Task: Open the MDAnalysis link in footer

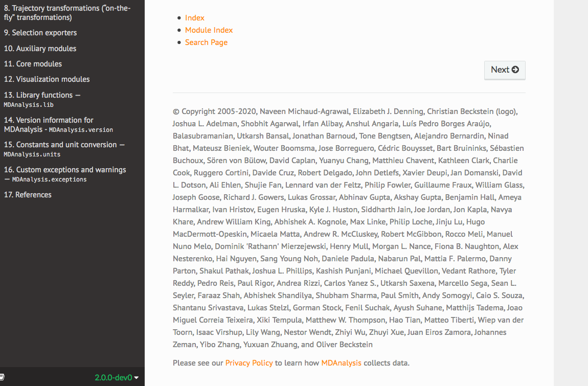Action: tap(341, 363)
